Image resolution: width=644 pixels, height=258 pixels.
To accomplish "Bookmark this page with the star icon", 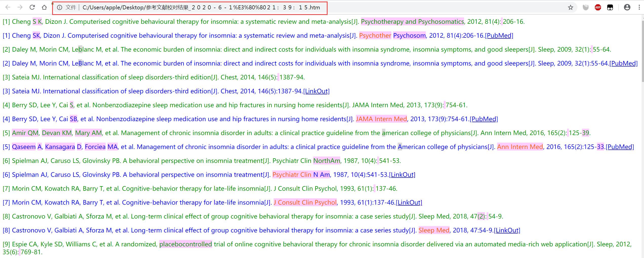I will coord(570,8).
